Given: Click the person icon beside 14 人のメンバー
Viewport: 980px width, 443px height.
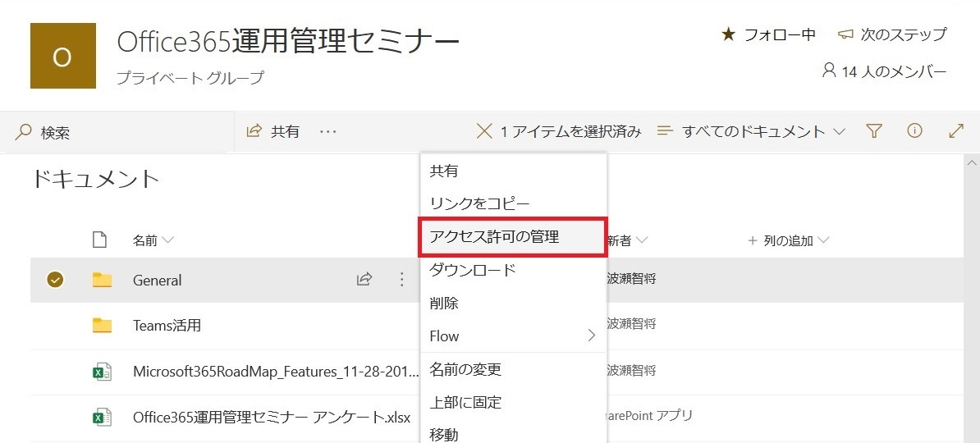Looking at the screenshot, I should pos(829,70).
